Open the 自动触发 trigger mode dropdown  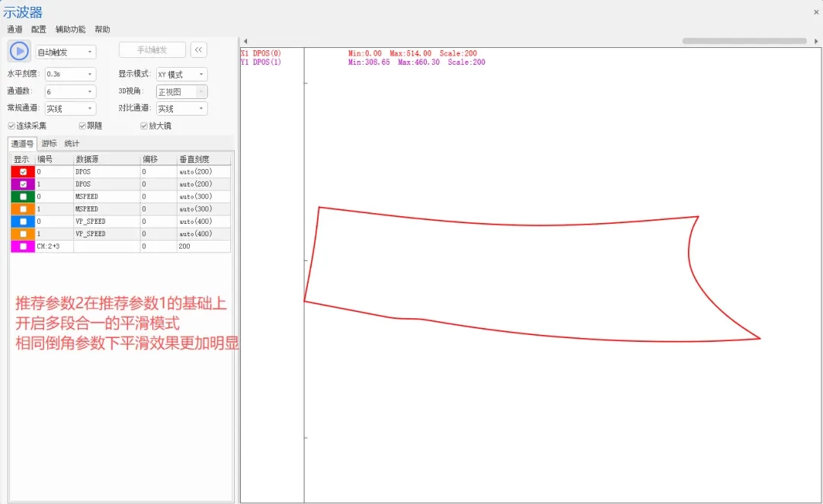(66, 52)
